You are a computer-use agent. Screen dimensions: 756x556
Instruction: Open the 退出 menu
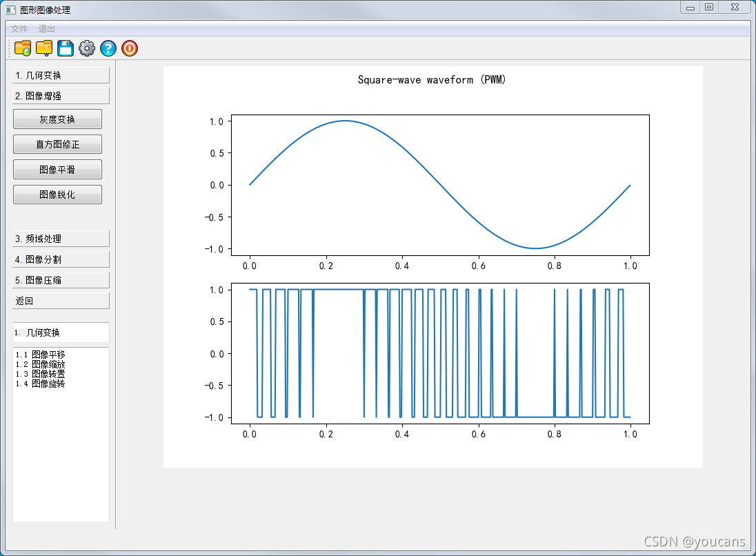tap(47, 28)
